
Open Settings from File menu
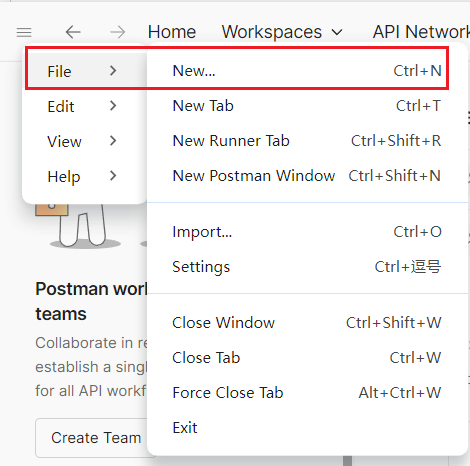307,267
